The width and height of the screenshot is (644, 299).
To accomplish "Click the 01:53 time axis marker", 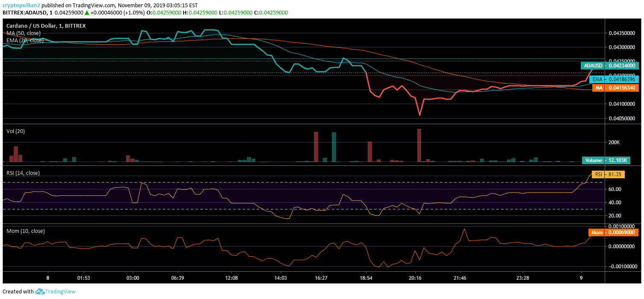I will [x=84, y=277].
